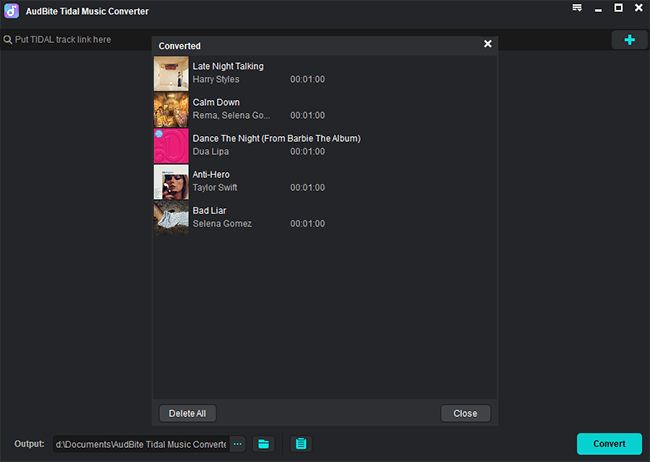Minimize the AudBite window
Viewport: 650px width, 462px height.
pos(598,9)
